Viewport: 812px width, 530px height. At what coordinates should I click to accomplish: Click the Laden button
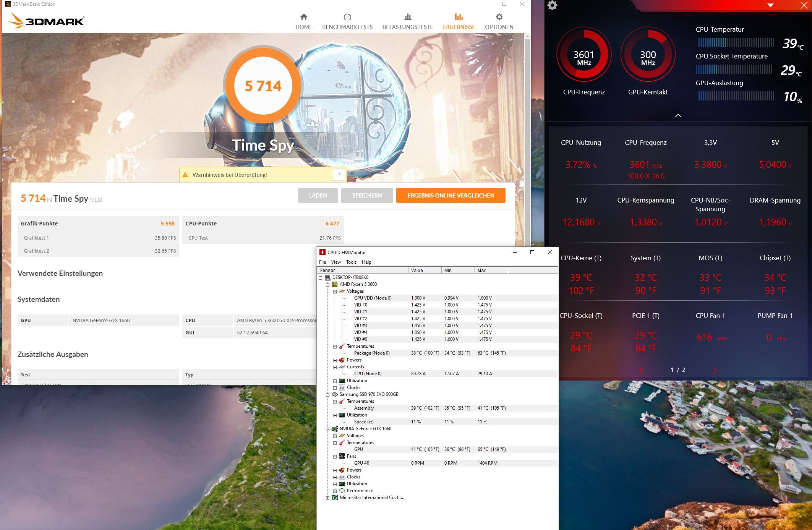coord(318,195)
